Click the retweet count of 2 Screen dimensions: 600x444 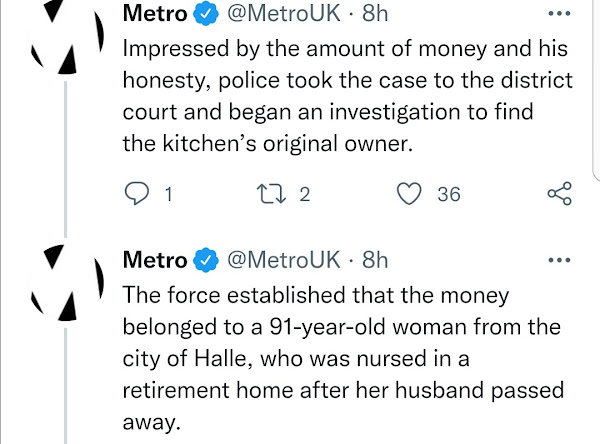(x=304, y=194)
